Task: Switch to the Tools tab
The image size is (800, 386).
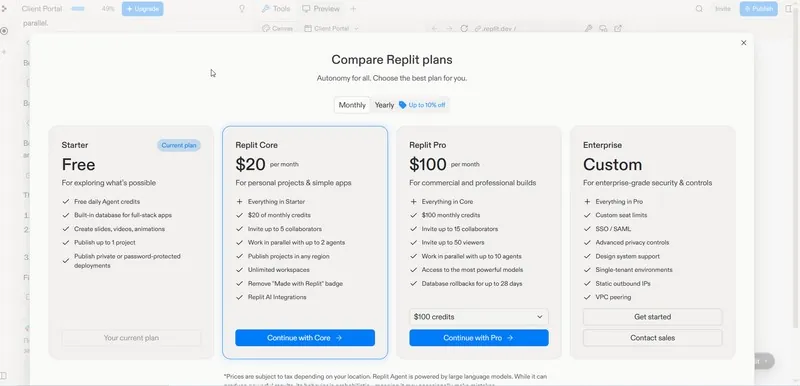Action: (276, 9)
